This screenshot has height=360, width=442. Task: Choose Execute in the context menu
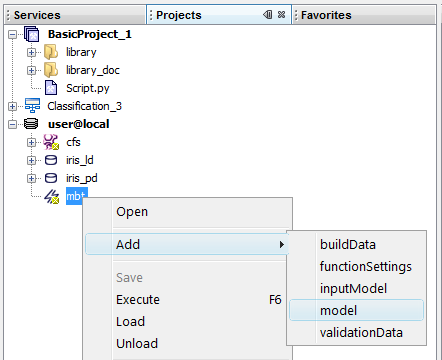[x=187, y=299]
